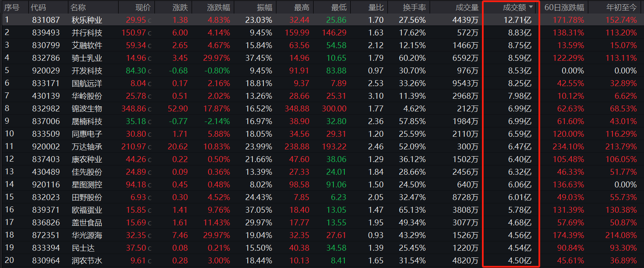Sort by 量比 column header
This screenshot has height=268, width=644.
tap(376, 7)
